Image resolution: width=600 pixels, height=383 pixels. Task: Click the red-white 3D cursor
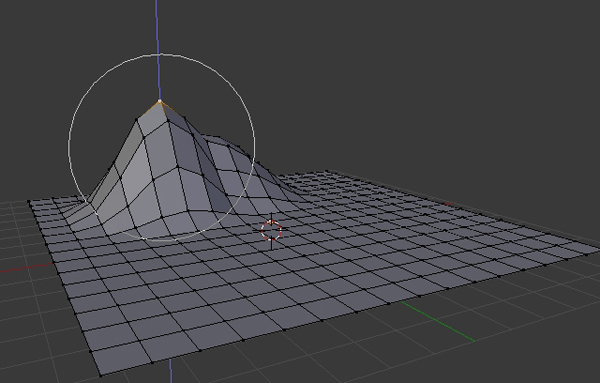271,231
